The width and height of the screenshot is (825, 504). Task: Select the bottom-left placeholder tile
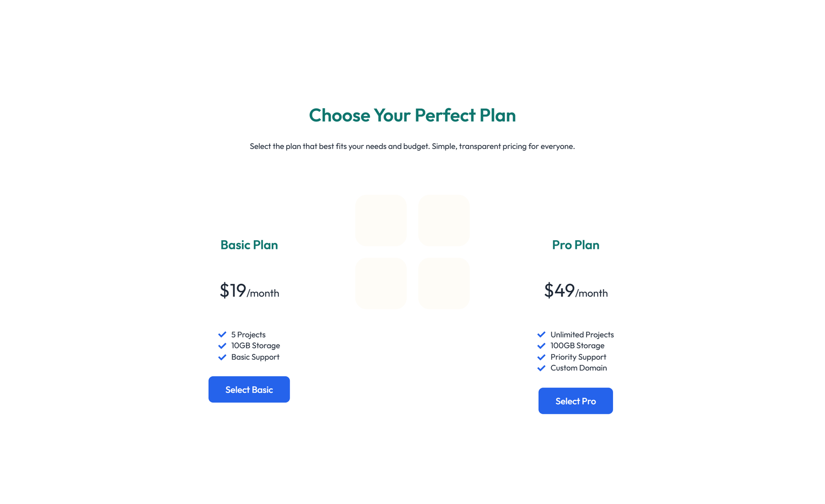click(x=381, y=283)
